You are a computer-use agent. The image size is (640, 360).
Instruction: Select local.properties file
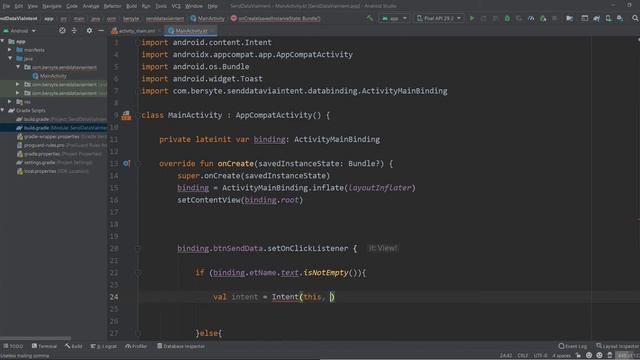point(52,171)
